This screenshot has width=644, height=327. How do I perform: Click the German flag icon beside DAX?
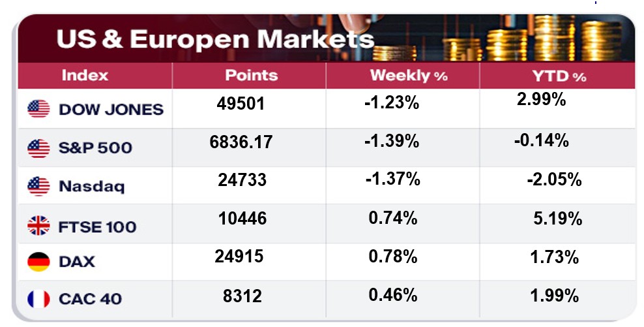pos(38,262)
